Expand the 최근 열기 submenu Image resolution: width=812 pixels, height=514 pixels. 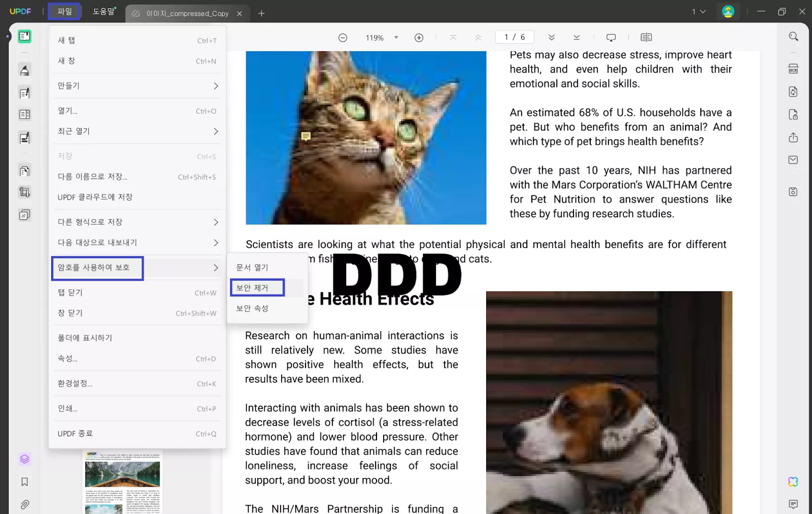[x=138, y=131]
